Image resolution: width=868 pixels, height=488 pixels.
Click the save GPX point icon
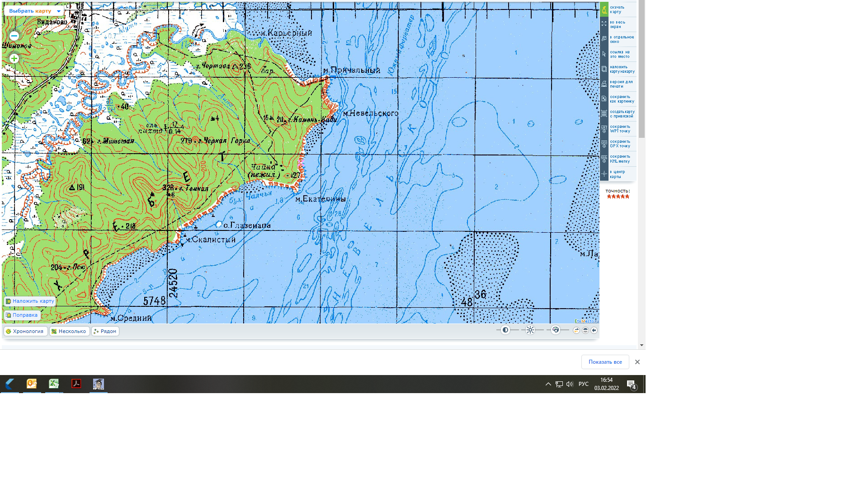coord(604,144)
